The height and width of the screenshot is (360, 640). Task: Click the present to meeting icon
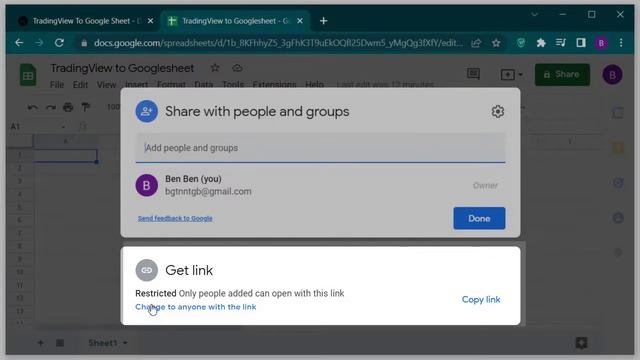(x=507, y=75)
